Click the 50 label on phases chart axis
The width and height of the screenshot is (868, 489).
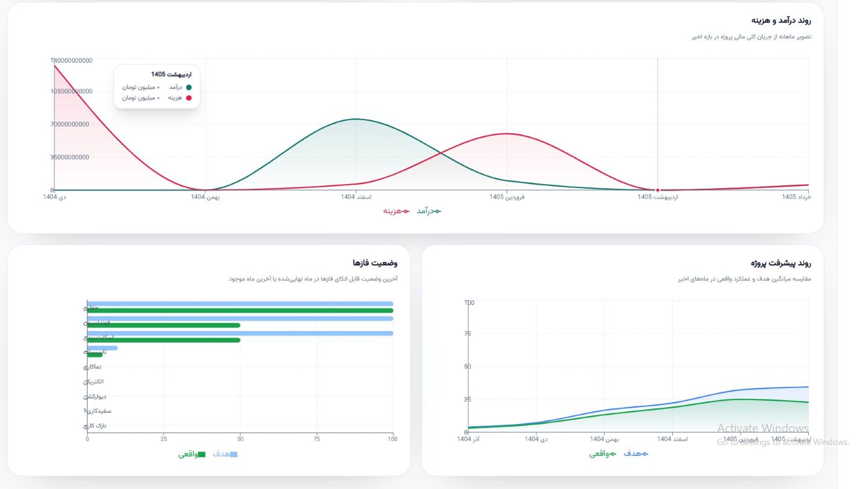240,439
